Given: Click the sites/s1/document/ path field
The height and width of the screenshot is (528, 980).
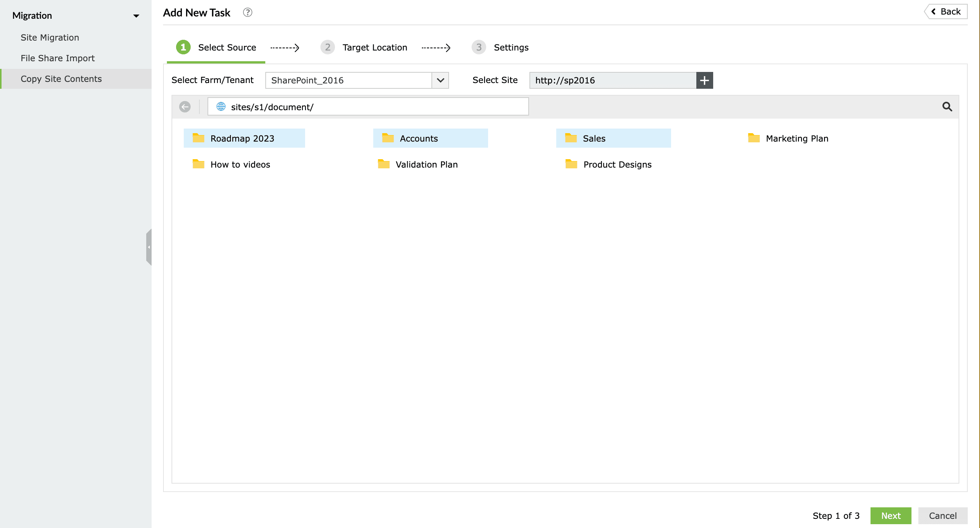Looking at the screenshot, I should (367, 107).
